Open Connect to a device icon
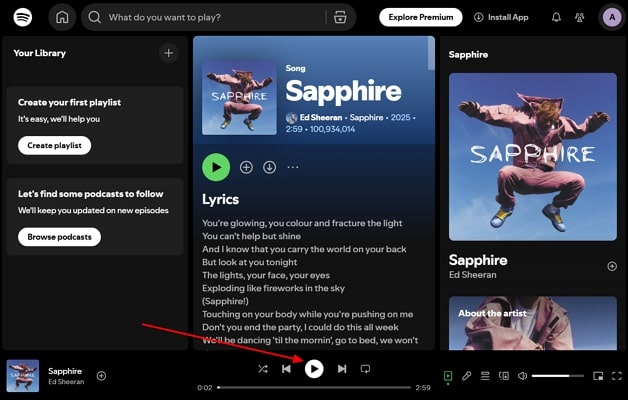The image size is (628, 400). (504, 376)
